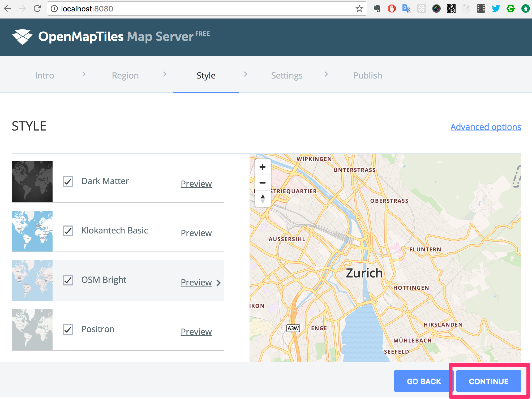Screen dimensions: 532x399
Task: Open the React DevTools extension icon
Action: pos(421,9)
